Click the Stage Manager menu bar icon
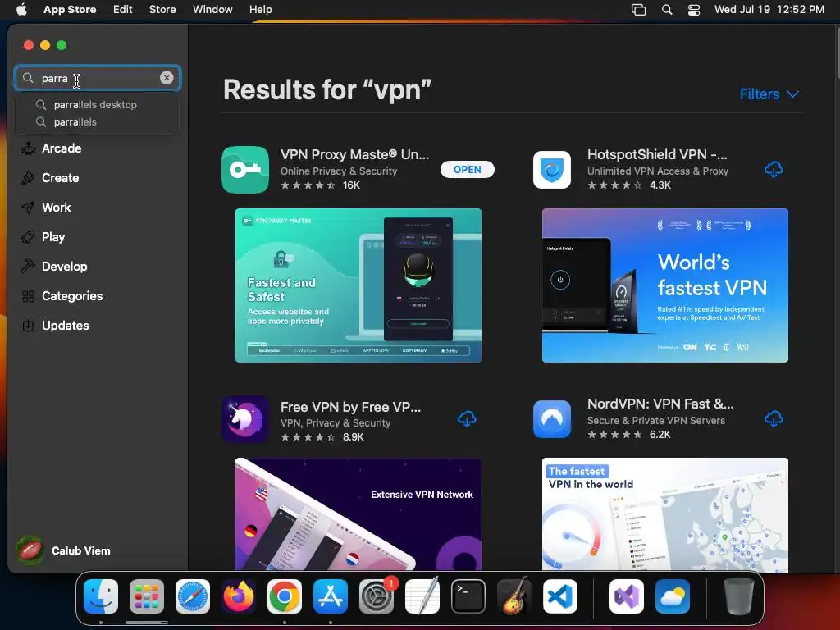Viewport: 840px width, 630px height. click(x=638, y=9)
